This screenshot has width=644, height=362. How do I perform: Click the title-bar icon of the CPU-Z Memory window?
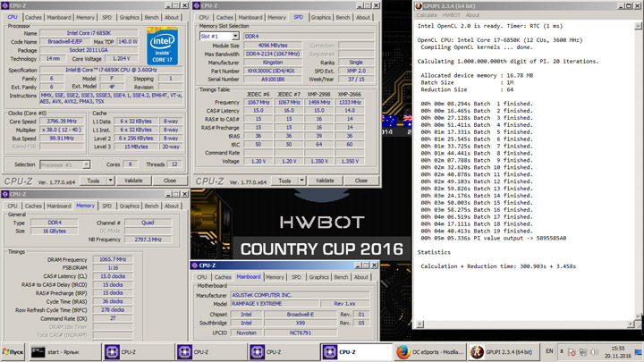click(5, 194)
